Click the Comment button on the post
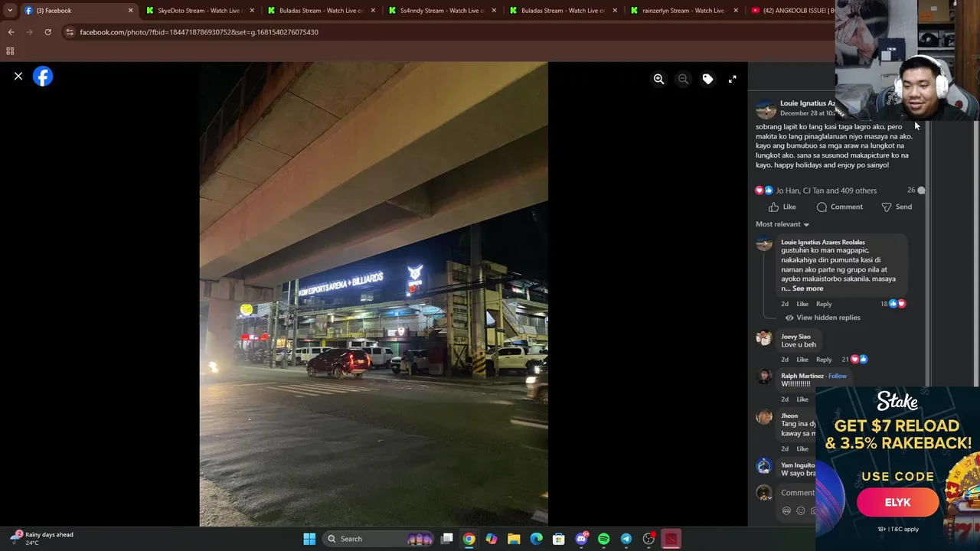980x551 pixels. pos(840,207)
